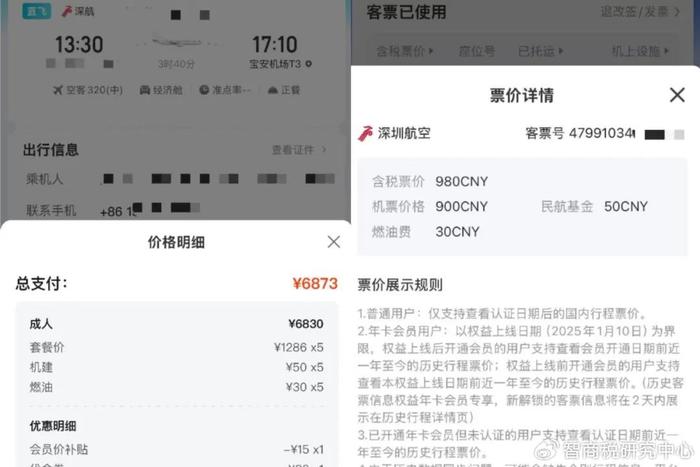Tap the 总支付 amount ¥6873
The width and height of the screenshot is (700, 467).
pos(315,284)
